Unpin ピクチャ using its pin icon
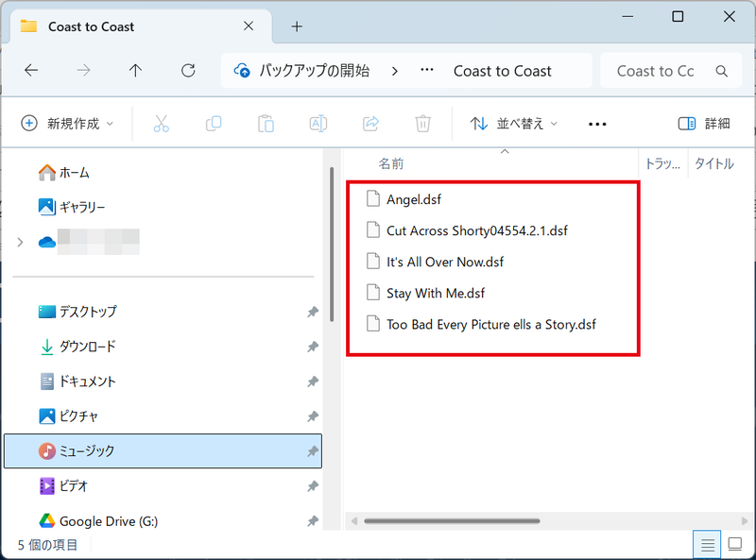756x560 pixels. pyautogui.click(x=312, y=416)
